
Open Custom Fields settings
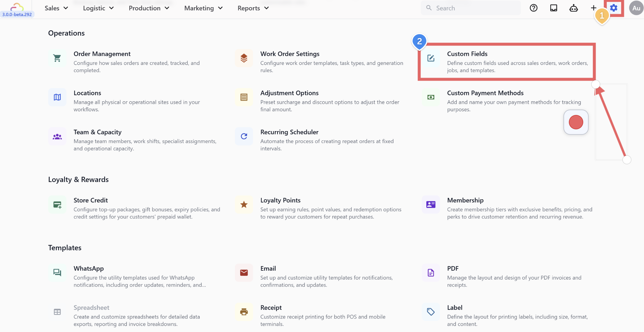[x=467, y=54]
